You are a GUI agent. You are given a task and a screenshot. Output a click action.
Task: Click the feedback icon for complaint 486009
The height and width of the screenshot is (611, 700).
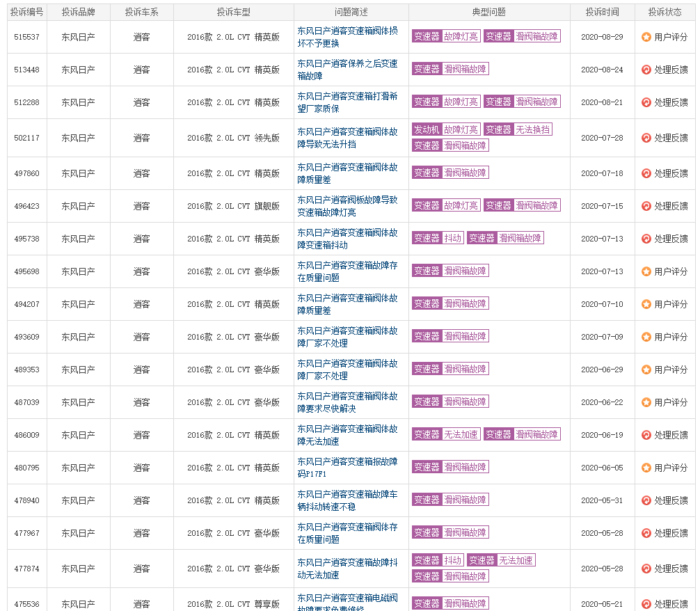[646, 435]
